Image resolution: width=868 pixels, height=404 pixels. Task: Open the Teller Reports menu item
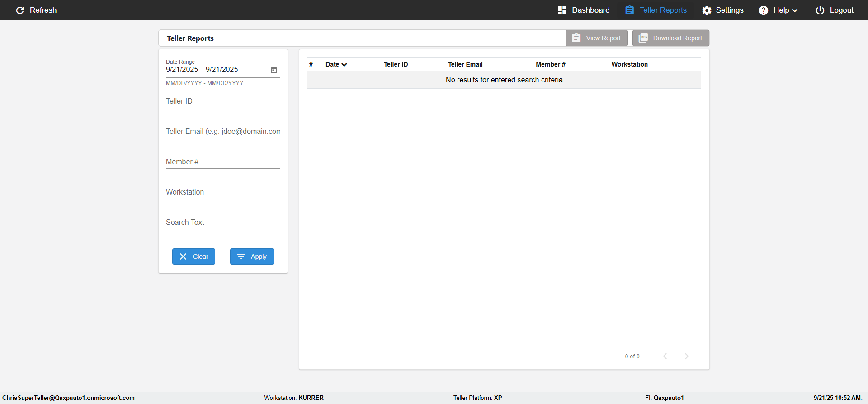pyautogui.click(x=656, y=10)
